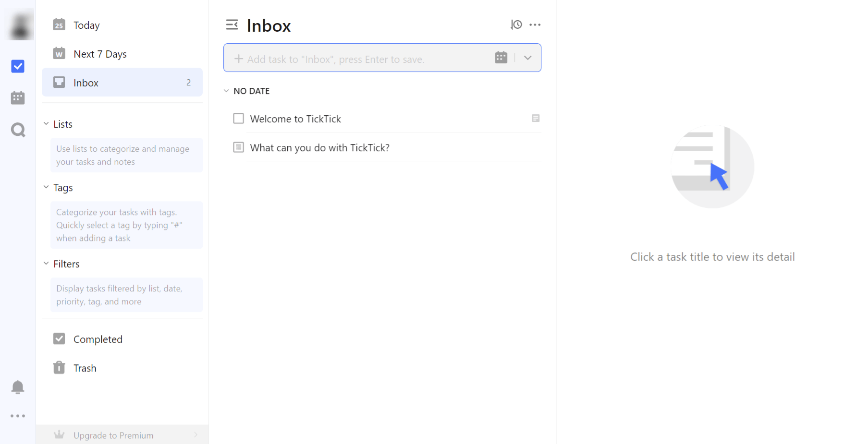The image size is (868, 444).
Task: Click the note icon beside What can you do
Action: coord(238,147)
